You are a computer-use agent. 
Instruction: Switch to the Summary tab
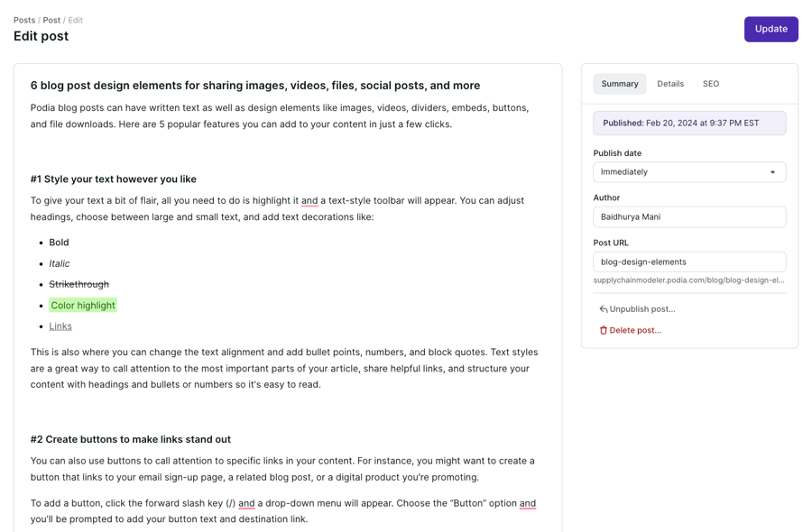[620, 84]
